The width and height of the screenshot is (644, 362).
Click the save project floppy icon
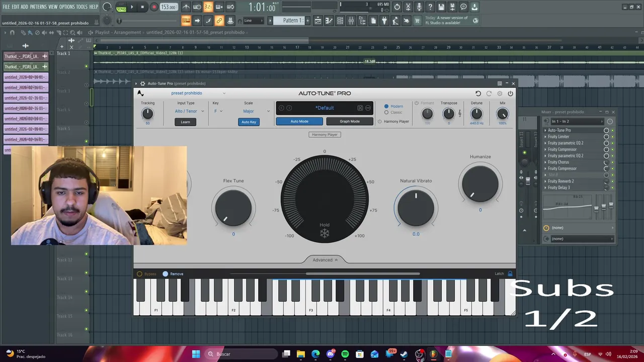(x=441, y=7)
